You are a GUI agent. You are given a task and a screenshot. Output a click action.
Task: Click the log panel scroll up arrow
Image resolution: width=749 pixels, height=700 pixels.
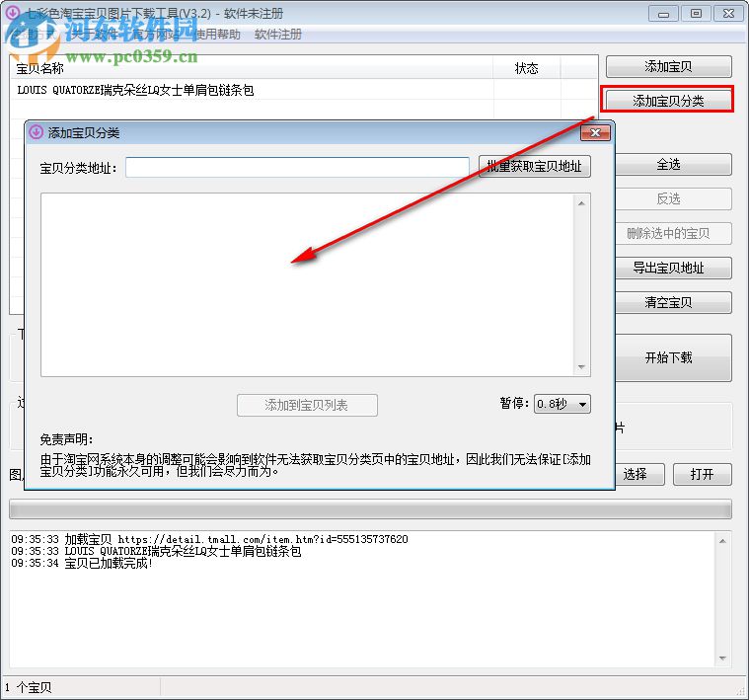coord(722,541)
